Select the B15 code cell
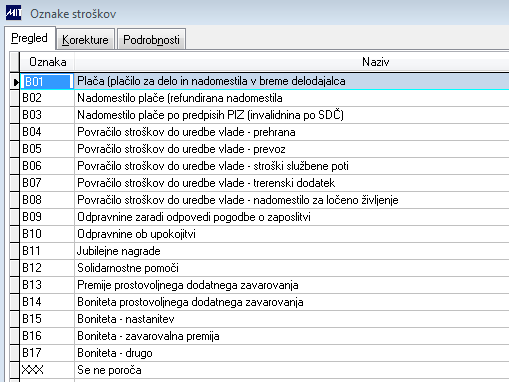This screenshot has height=382, width=509. [47, 319]
